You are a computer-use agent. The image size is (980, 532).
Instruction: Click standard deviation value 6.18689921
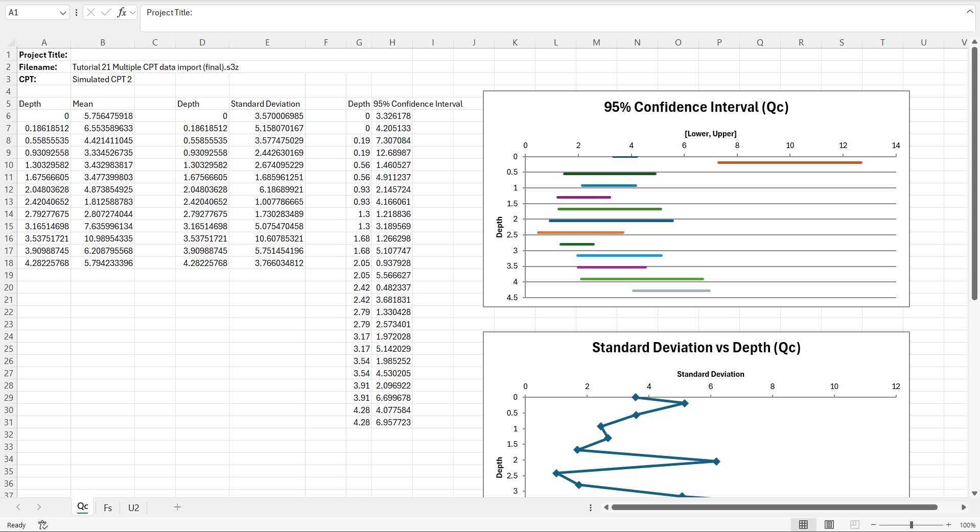[x=267, y=189]
